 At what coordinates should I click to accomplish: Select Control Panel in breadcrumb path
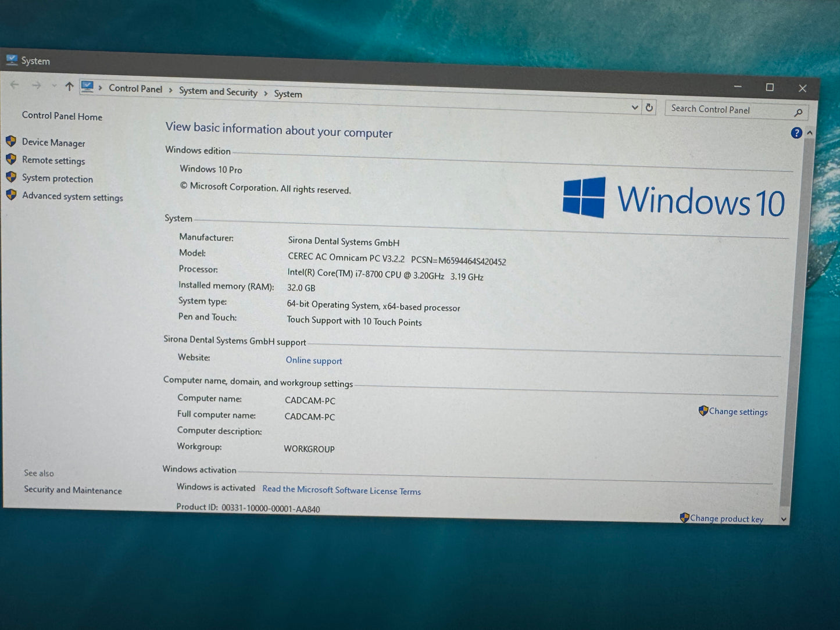135,88
